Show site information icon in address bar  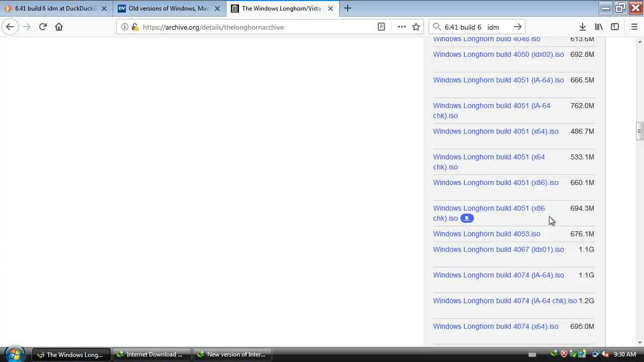(125, 27)
